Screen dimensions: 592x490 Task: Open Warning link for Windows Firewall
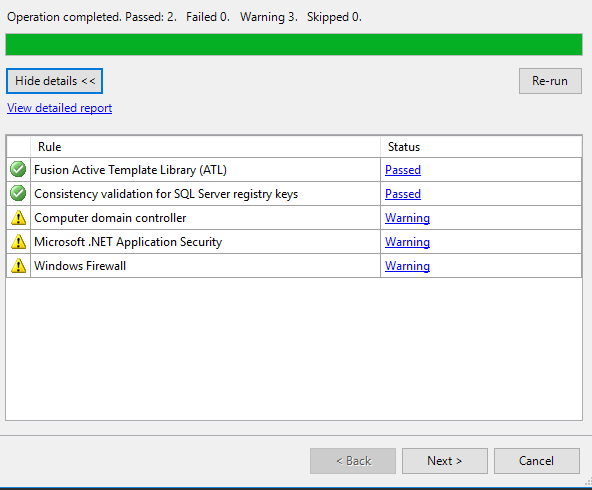[407, 266]
